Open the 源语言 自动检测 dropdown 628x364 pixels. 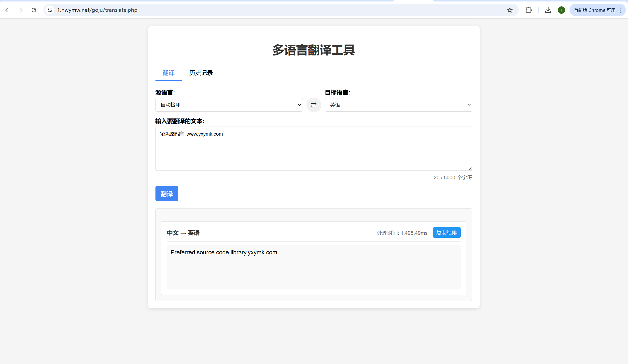click(229, 105)
